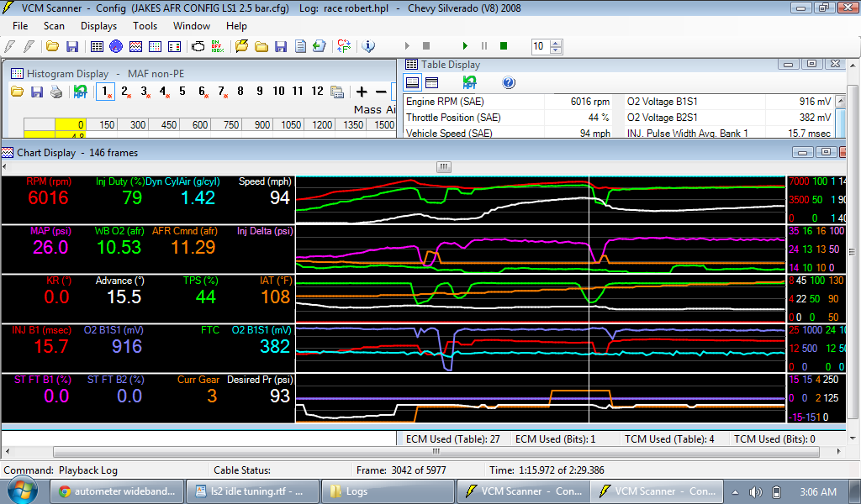Image resolution: width=861 pixels, height=504 pixels.
Task: Click the copy tables icon after histogram 12
Action: click(337, 92)
